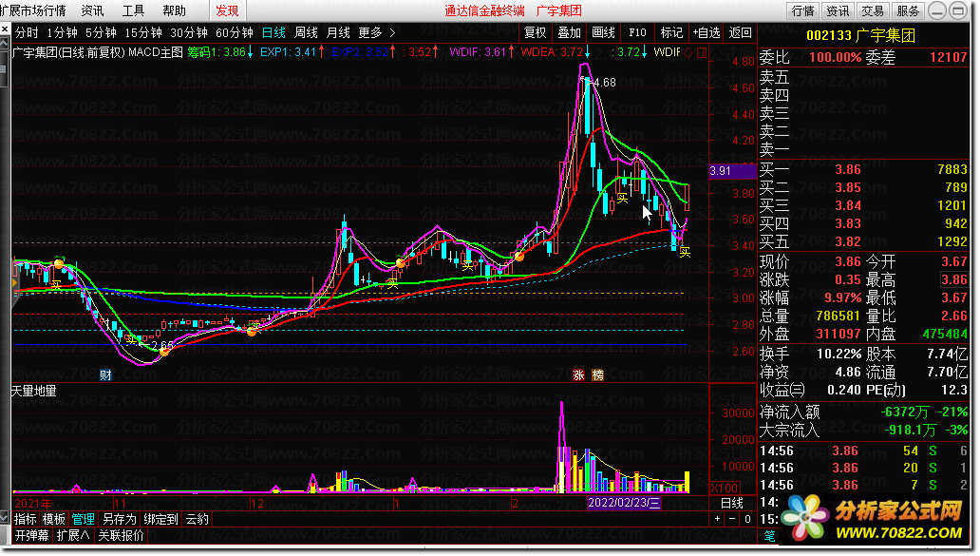This screenshot has width=980, height=556.
Task: Switch to the 60分钟 period
Action: click(234, 32)
